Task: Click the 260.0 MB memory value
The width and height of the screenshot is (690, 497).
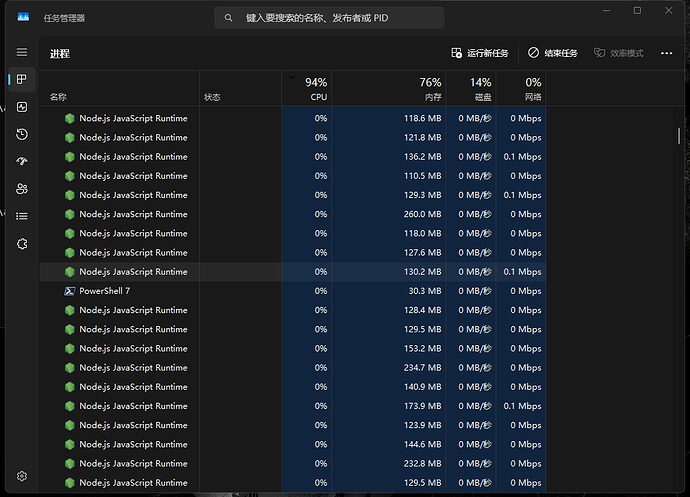Action: pyautogui.click(x=422, y=214)
